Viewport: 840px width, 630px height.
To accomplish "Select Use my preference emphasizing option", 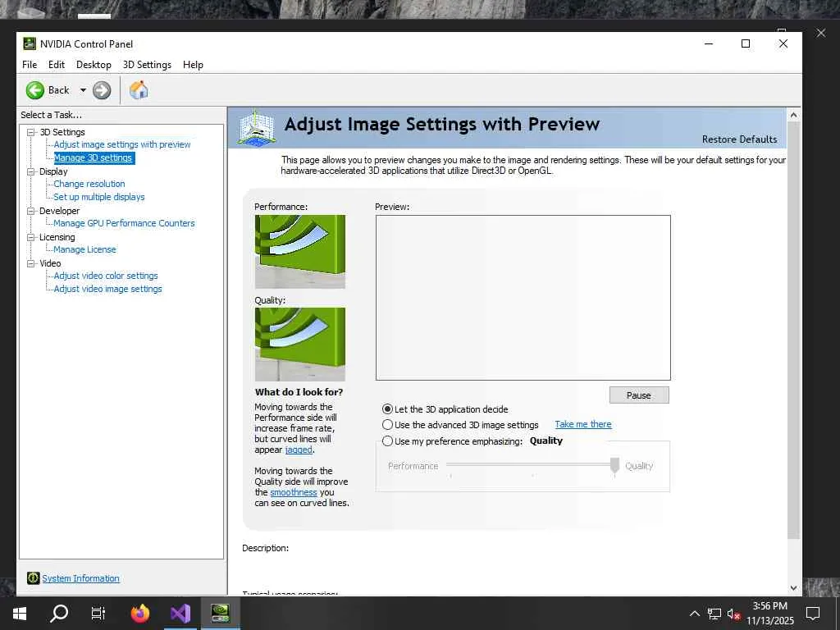I will 387,441.
